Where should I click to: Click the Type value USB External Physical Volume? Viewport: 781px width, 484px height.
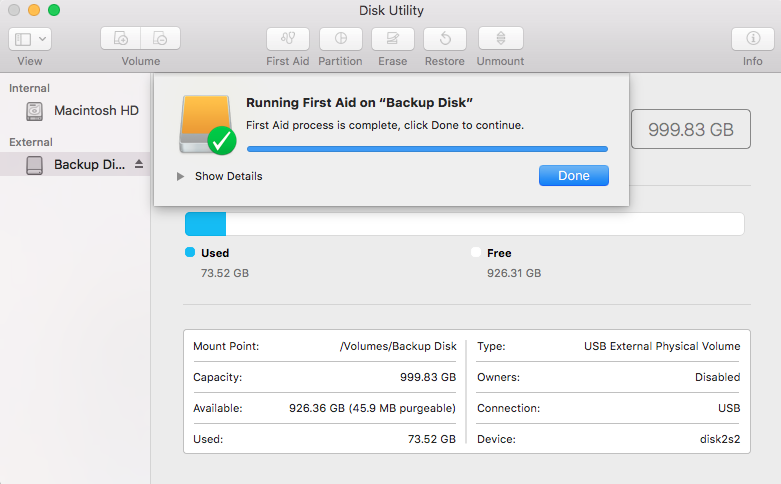click(x=662, y=346)
